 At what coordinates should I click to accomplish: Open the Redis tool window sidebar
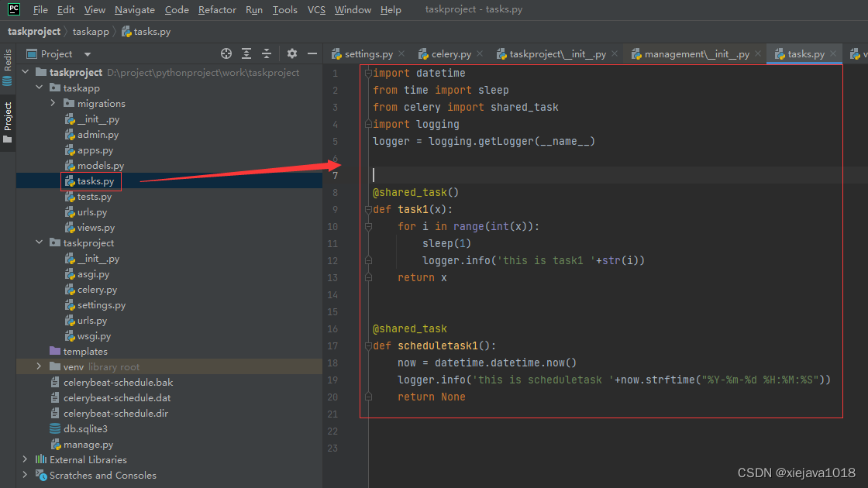click(8, 67)
